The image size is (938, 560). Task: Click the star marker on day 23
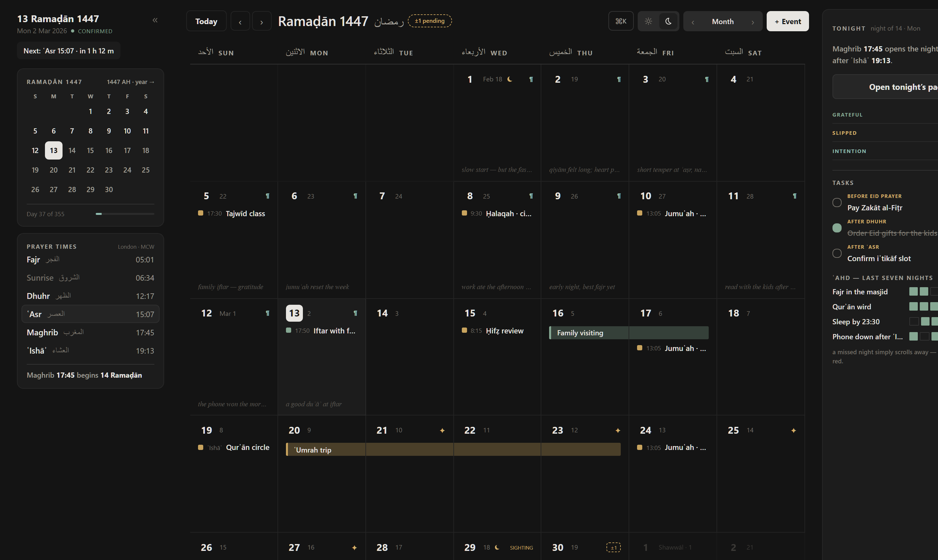(x=618, y=430)
